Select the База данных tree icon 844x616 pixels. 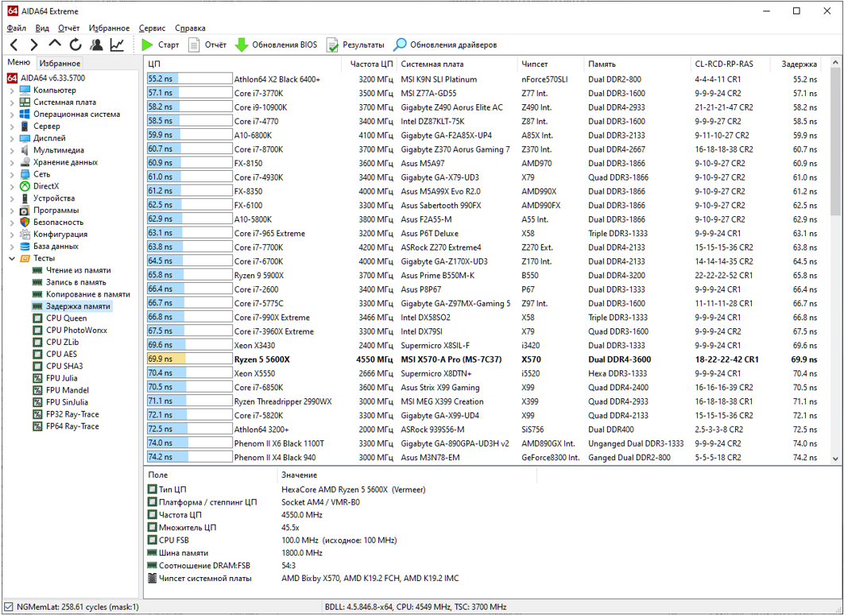click(25, 246)
